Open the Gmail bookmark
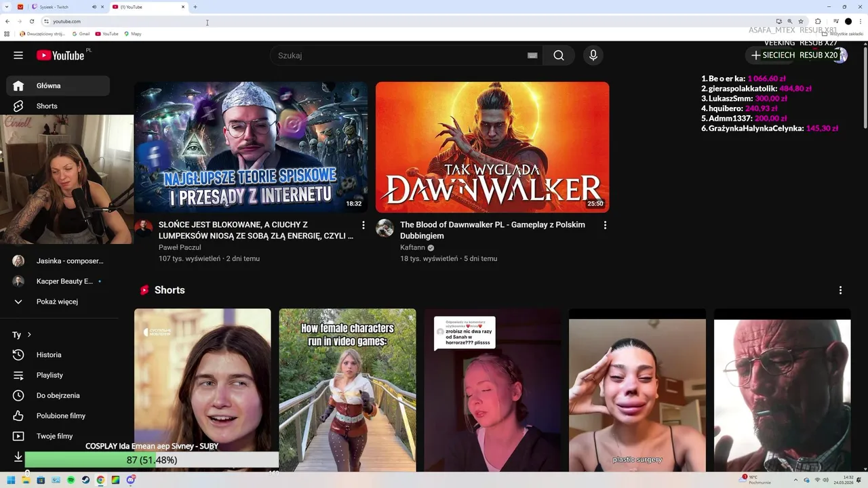Viewport: 868px width, 488px height. 81,33
